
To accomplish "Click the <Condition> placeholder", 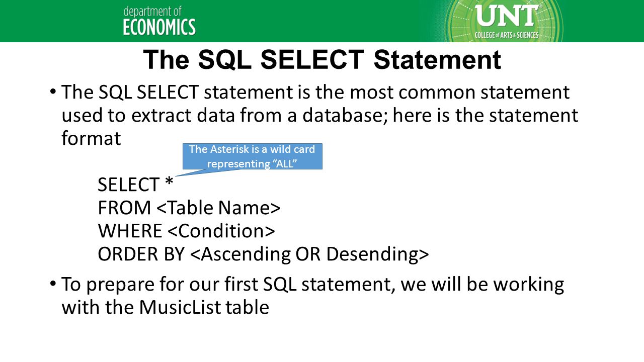I will tap(221, 231).
